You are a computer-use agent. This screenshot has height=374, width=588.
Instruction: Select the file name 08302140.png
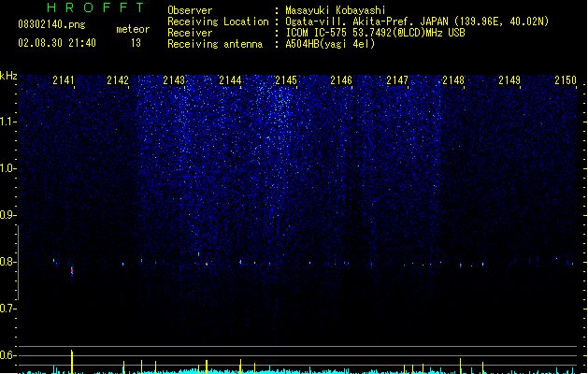pos(51,25)
